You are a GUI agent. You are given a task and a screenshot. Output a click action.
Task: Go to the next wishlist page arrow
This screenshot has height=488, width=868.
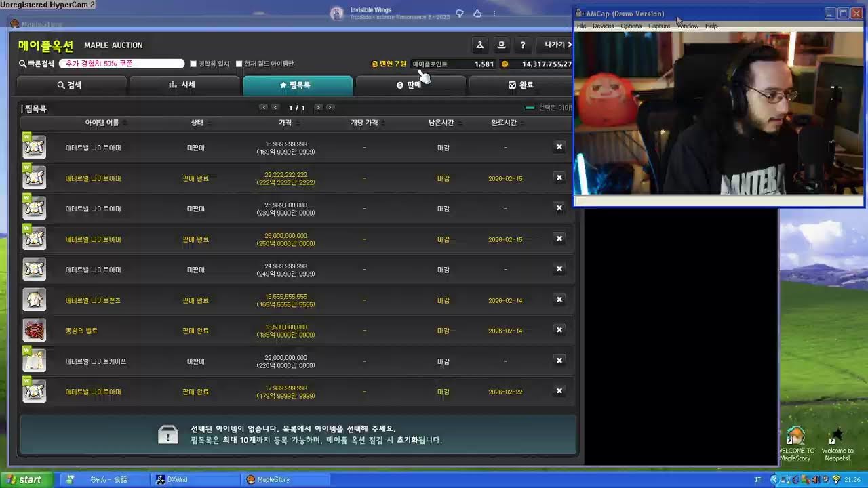[318, 108]
